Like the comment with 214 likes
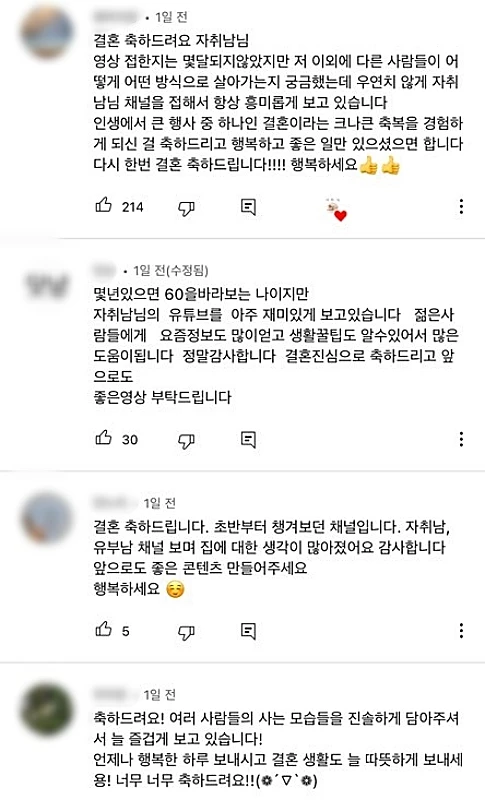 pyautogui.click(x=104, y=206)
